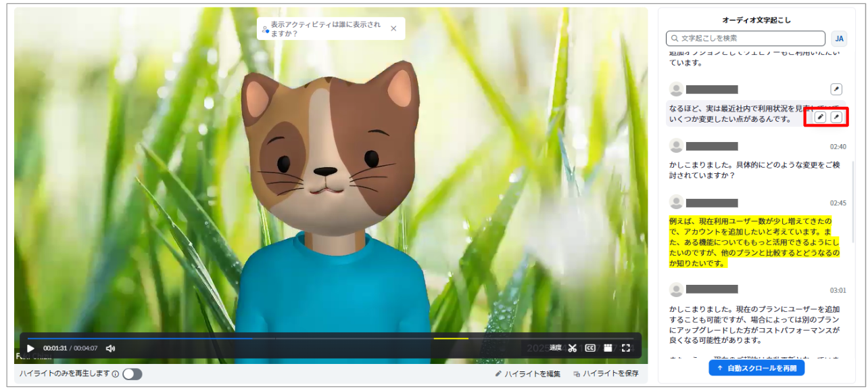Play the recording video
The height and width of the screenshot is (389, 868).
click(x=30, y=348)
